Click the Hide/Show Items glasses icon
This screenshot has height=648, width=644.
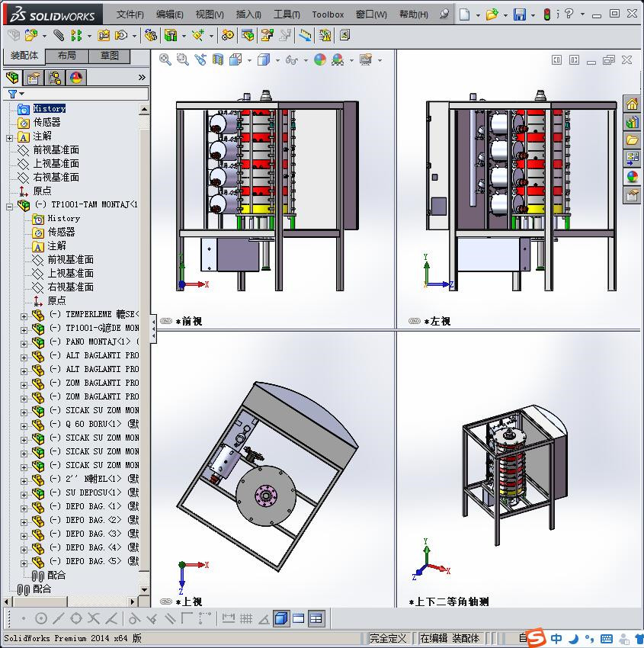pos(292,60)
